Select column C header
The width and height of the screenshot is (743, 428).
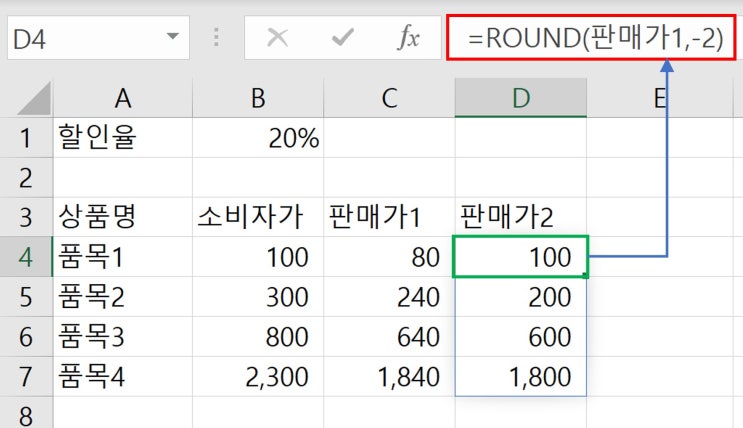click(x=390, y=99)
